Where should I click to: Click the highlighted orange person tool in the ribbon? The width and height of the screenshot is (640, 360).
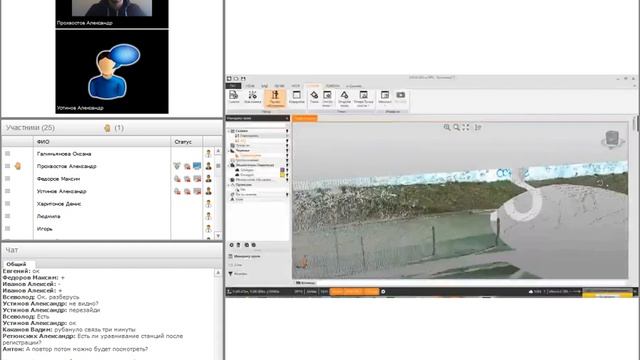(275, 99)
